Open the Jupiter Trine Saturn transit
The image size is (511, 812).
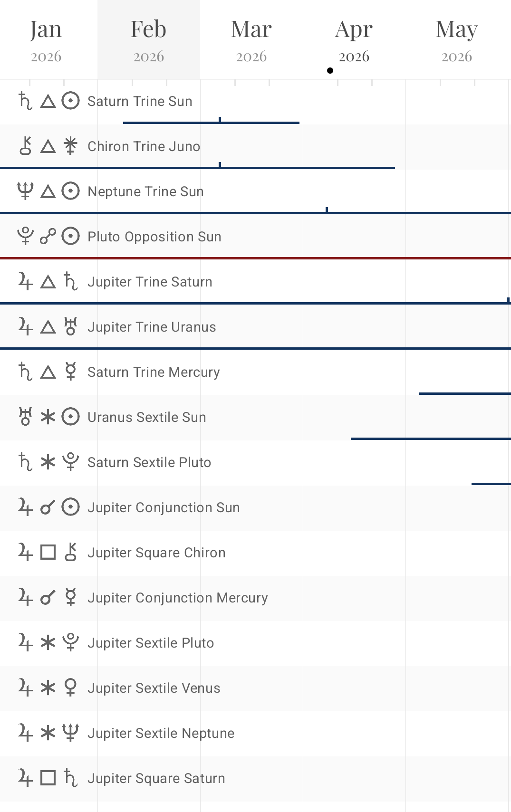(x=150, y=282)
